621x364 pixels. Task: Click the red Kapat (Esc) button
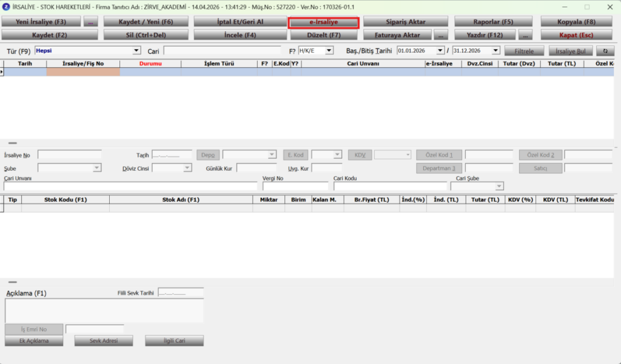click(576, 35)
